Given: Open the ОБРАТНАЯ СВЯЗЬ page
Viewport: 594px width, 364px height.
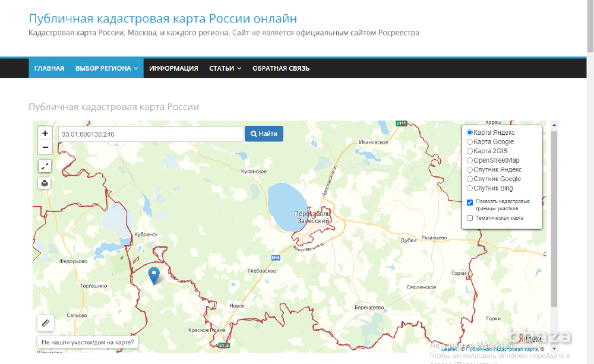Looking at the screenshot, I should coord(280,68).
